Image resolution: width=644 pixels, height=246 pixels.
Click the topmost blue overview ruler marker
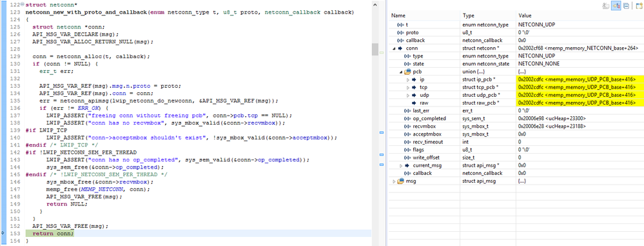(x=381, y=132)
